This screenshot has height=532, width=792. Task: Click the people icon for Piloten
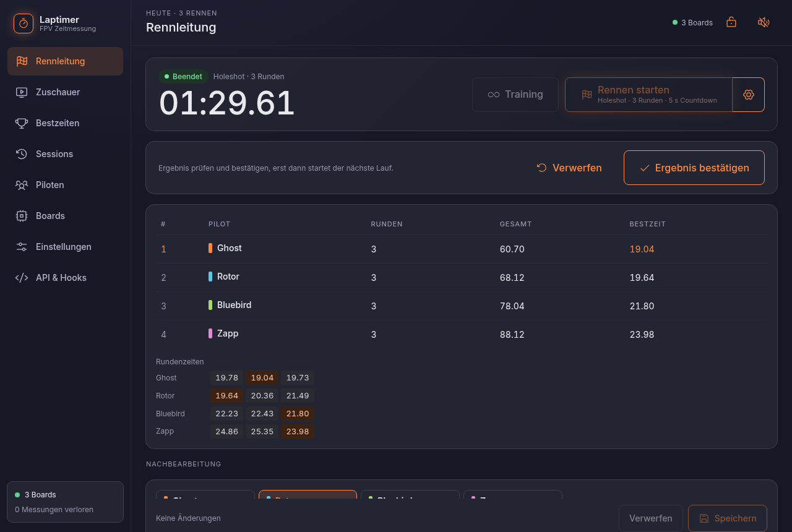22,185
